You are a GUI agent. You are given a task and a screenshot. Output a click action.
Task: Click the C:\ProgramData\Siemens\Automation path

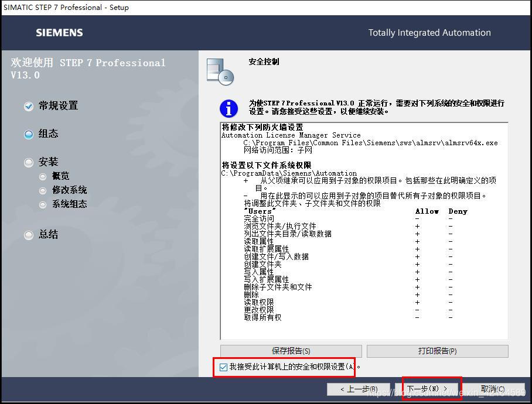pyautogui.click(x=289, y=173)
